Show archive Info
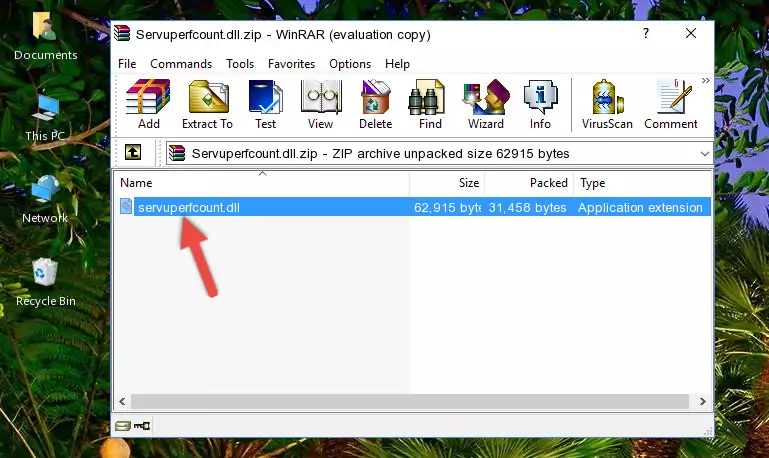The height and width of the screenshot is (458, 769). [x=540, y=104]
